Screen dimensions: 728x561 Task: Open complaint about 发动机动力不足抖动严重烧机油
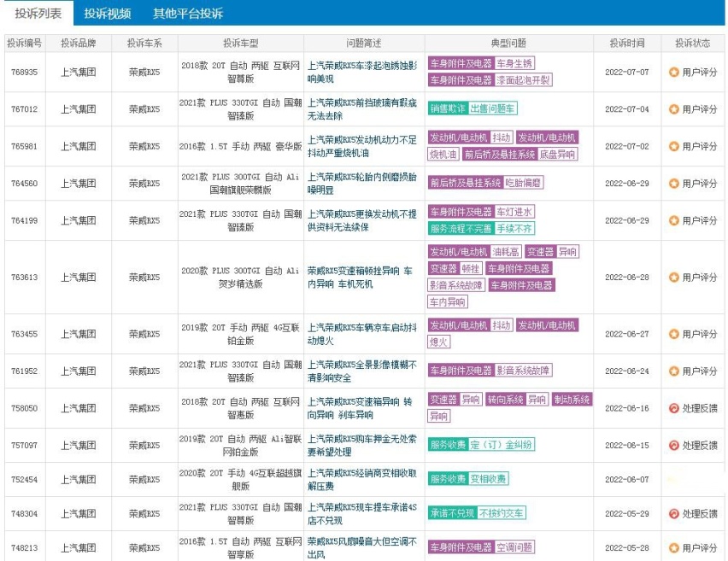(x=362, y=146)
